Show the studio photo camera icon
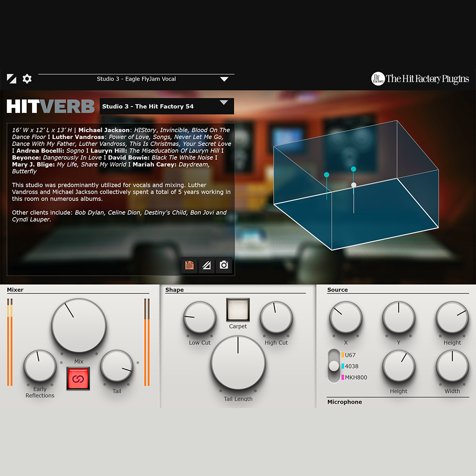This screenshot has width=476, height=476. pyautogui.click(x=224, y=265)
